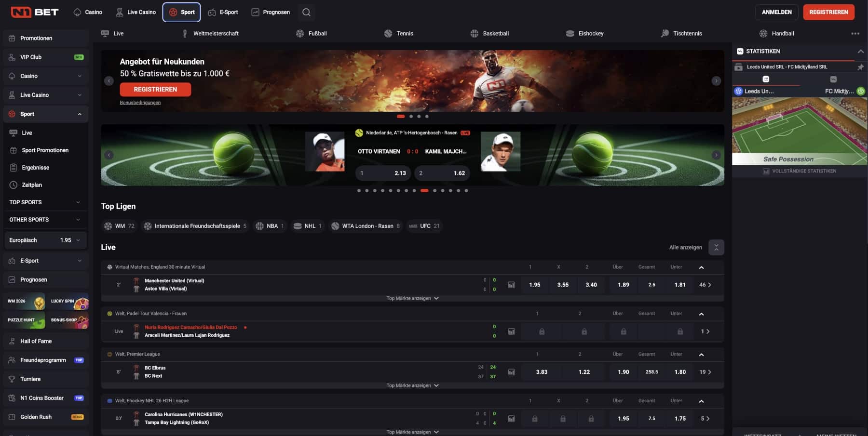Switch to Fußball sports tab

point(312,33)
